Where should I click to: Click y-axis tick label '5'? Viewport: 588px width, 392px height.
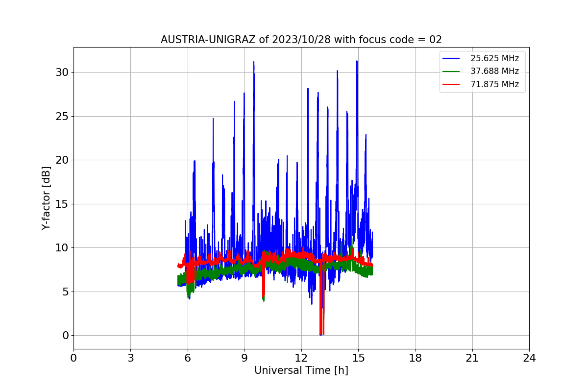click(x=66, y=292)
